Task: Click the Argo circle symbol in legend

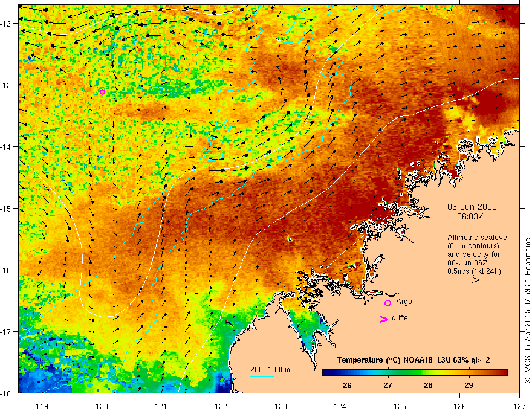Action: pos(388,303)
